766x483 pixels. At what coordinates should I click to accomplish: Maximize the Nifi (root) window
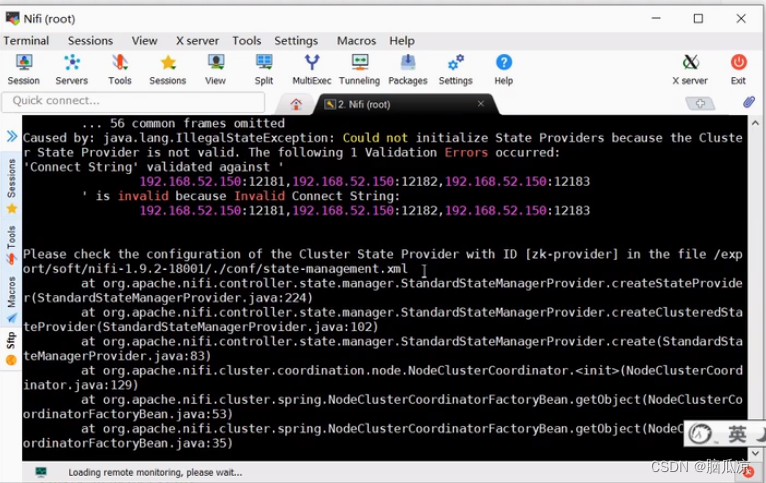698,19
